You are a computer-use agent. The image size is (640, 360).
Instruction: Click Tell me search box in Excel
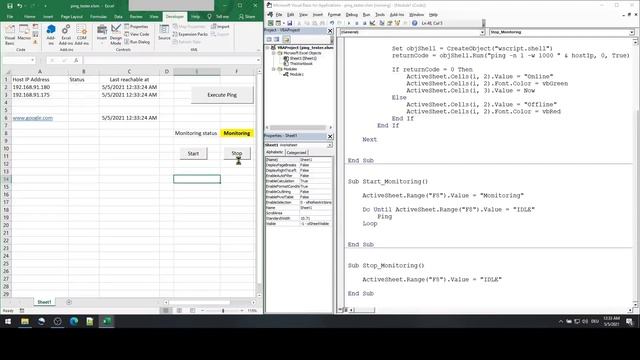click(219, 17)
